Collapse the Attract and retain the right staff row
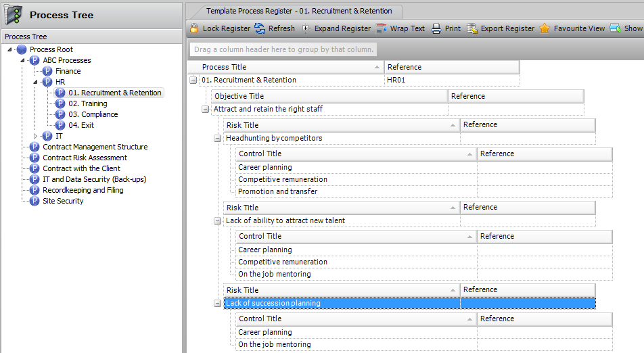Viewport: 644px width, 353px height. pyautogui.click(x=206, y=109)
